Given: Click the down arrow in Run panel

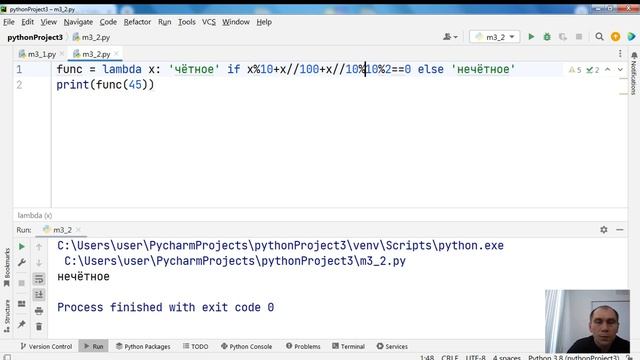Looking at the screenshot, I should [x=39, y=262].
